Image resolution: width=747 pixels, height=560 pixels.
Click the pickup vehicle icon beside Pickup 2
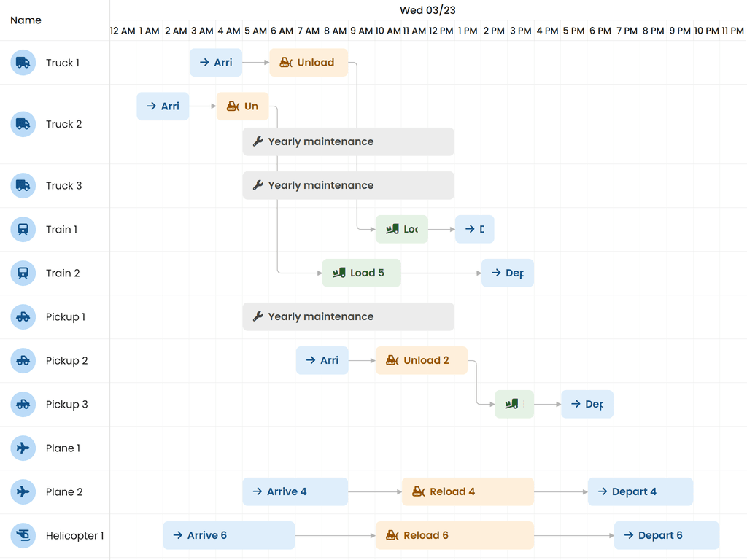[23, 360]
